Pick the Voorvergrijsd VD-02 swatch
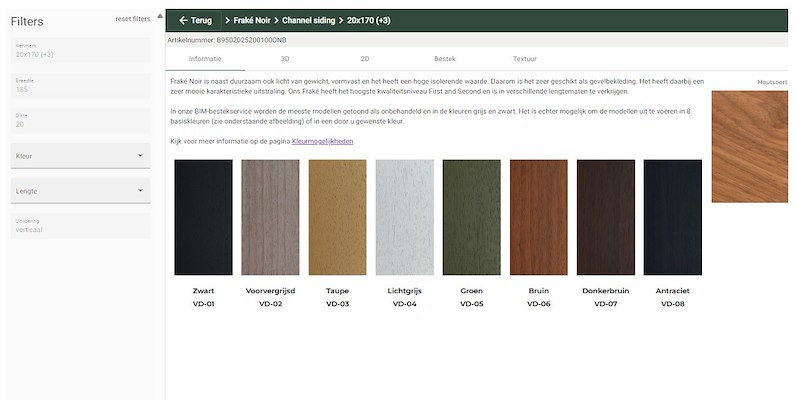This screenshot has height=400, width=797. [270, 217]
